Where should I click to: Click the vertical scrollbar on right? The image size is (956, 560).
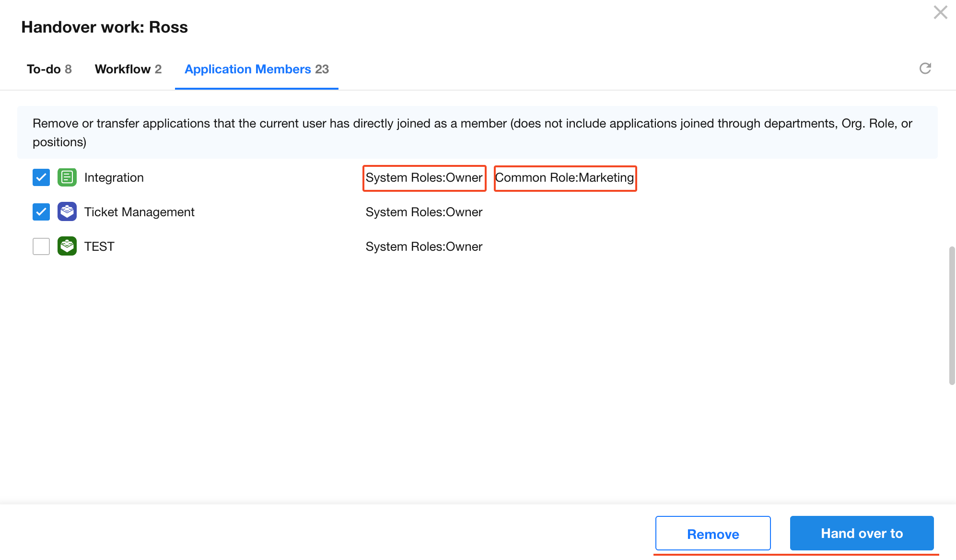coord(952,315)
